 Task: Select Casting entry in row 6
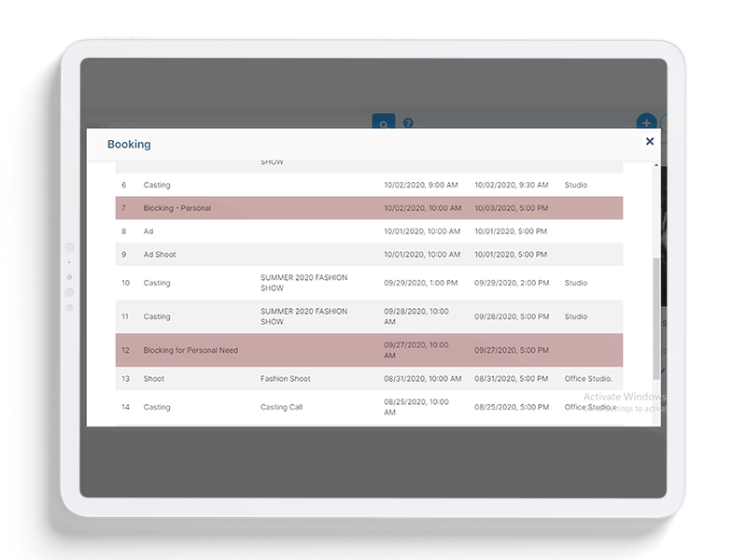coord(157,185)
